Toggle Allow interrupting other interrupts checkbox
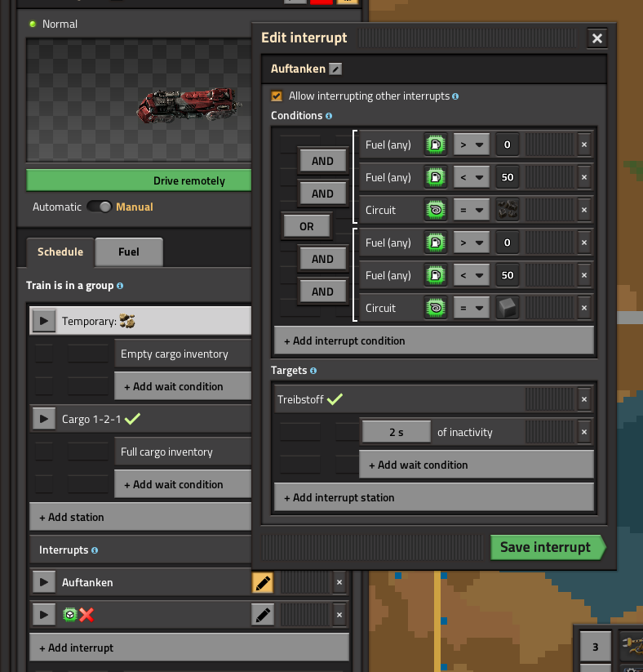 tap(277, 96)
